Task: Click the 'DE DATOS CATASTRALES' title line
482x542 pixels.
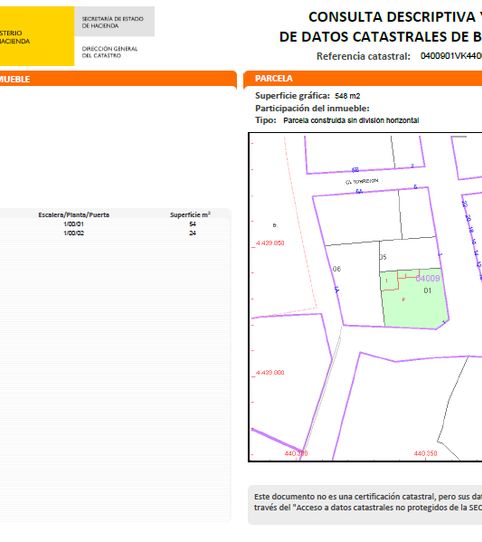Action: pyautogui.click(x=380, y=37)
